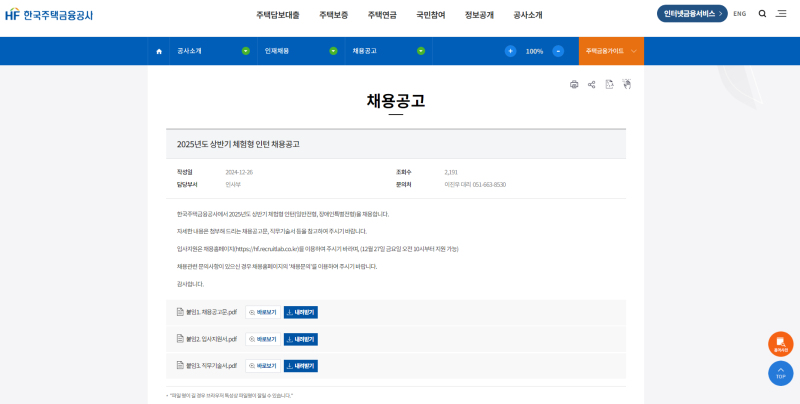Screen dimensions: 800x404
Task: Click the closing line 감사합니다.
Action: [190, 284]
